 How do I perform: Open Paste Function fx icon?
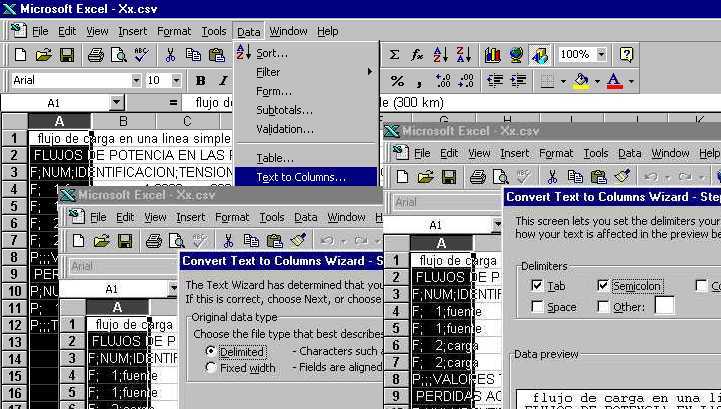[x=417, y=55]
